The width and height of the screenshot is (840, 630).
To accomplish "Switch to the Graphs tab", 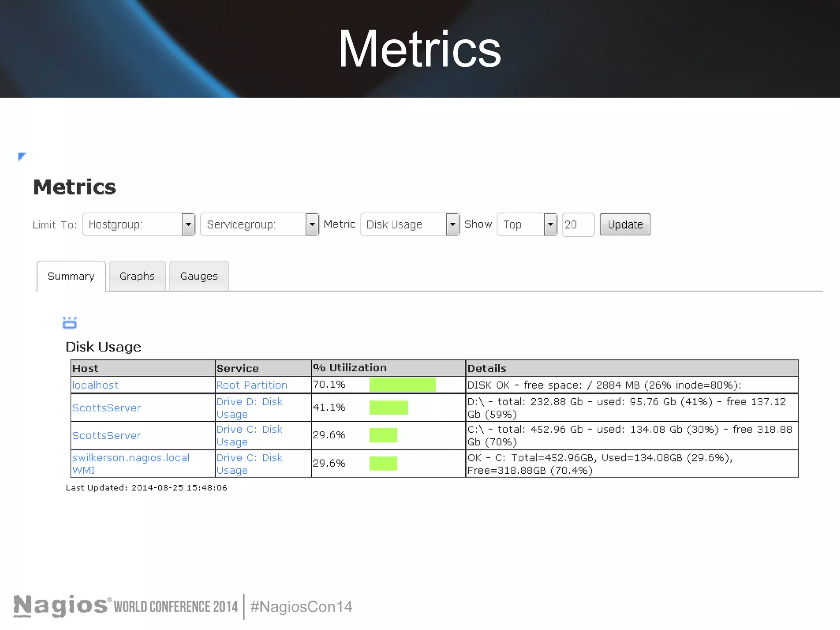I will tap(137, 276).
